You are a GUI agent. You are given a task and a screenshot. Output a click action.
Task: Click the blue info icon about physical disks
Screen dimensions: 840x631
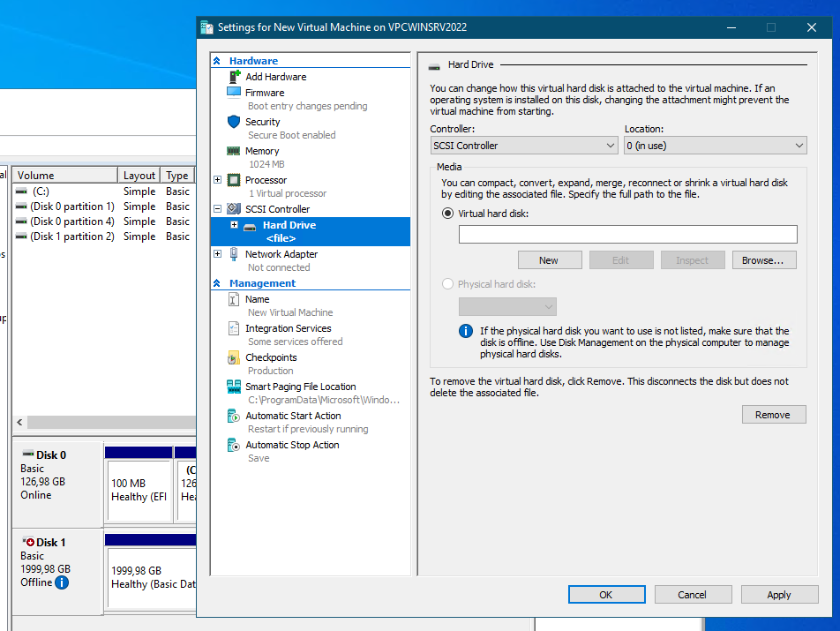click(x=466, y=331)
